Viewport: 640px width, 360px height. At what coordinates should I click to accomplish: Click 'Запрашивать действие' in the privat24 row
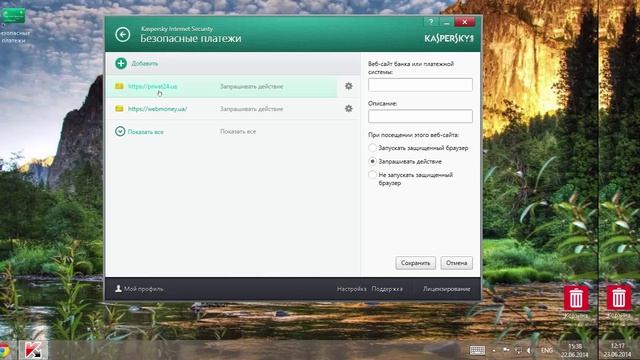(x=251, y=87)
